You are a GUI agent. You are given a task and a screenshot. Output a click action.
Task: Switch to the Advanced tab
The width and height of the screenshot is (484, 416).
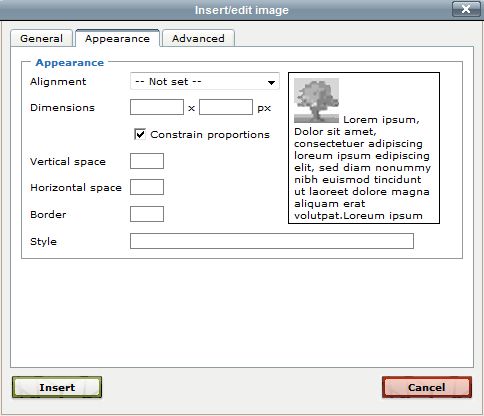[x=198, y=38]
